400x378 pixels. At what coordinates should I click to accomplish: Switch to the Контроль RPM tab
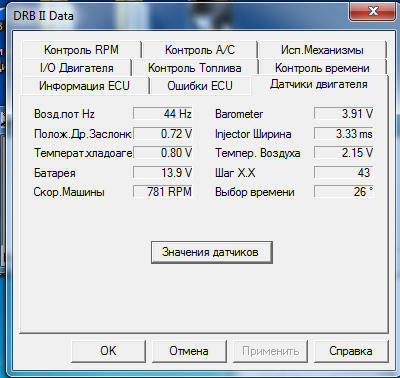point(81,50)
